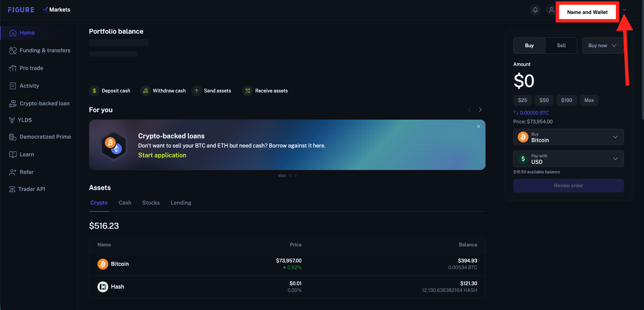
Task: Open the Hash asset row name
Action: click(117, 287)
